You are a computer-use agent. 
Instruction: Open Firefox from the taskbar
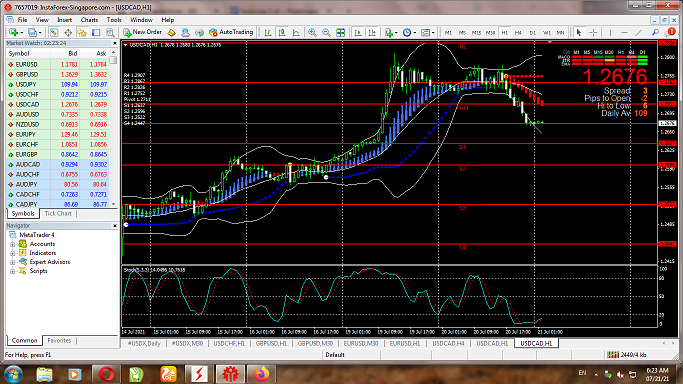[x=261, y=374]
